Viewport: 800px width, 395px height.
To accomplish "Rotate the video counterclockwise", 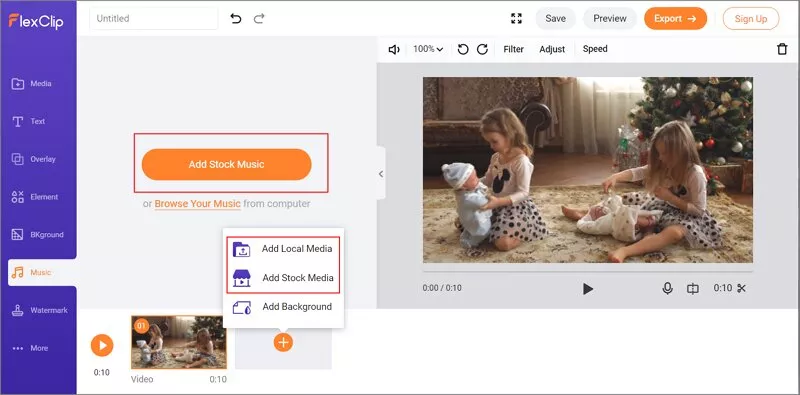I will coord(463,49).
